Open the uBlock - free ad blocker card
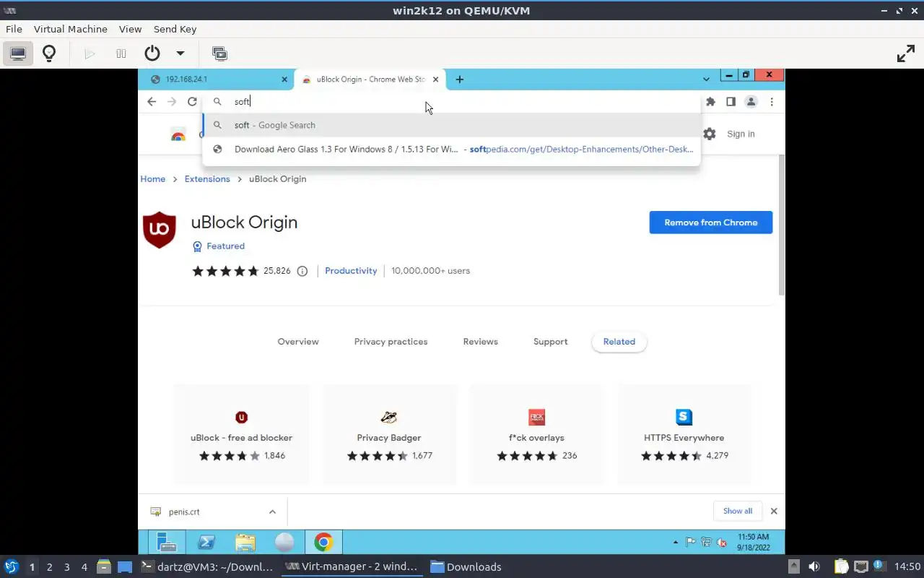This screenshot has width=924, height=578. [242, 434]
